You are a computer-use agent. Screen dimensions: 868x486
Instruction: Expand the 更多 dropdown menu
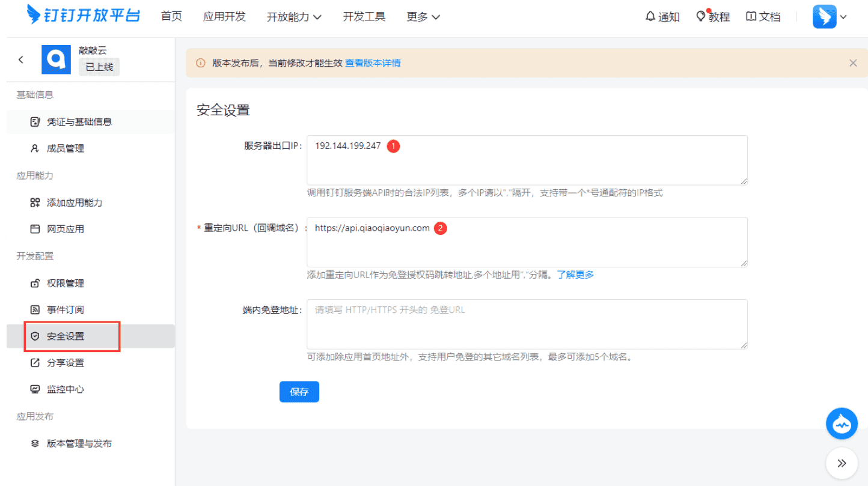point(422,17)
